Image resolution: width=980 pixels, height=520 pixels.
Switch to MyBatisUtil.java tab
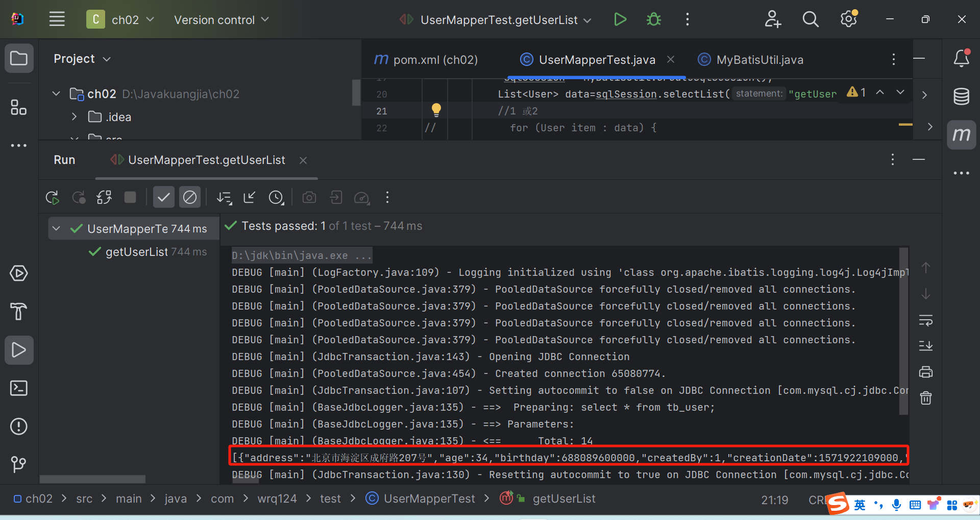pos(750,60)
